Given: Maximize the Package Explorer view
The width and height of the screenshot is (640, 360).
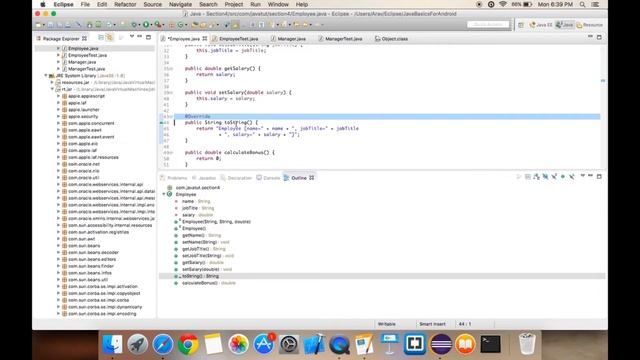Looking at the screenshot, I should 149,37.
